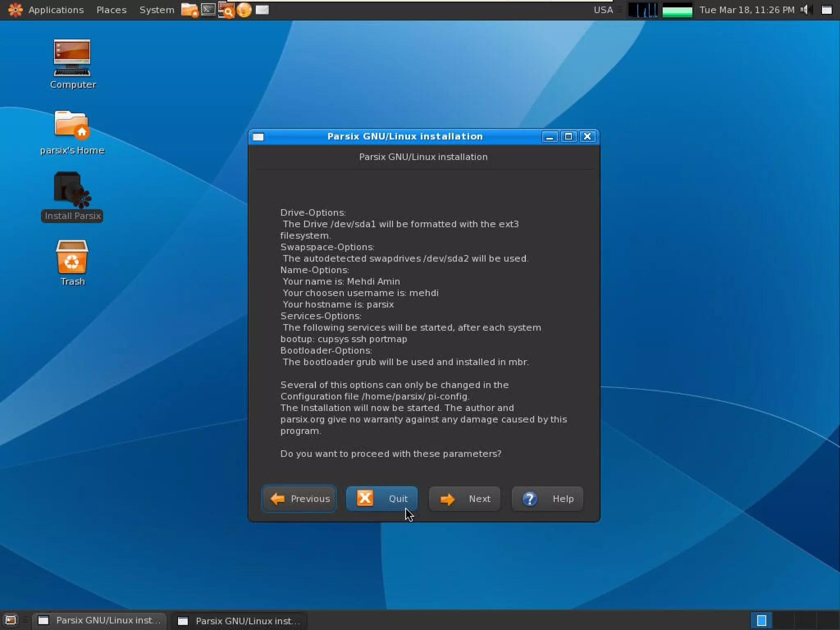Open the Places menu
840x630 pixels.
click(x=111, y=9)
